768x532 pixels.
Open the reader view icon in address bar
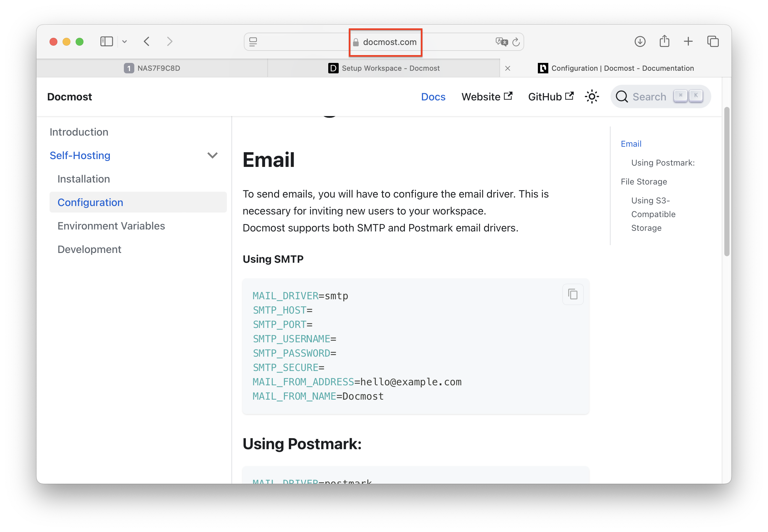(253, 42)
